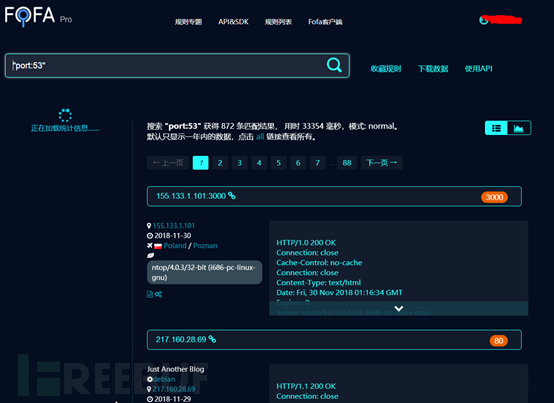The width and height of the screenshot is (554, 403).
Task: Open the 155.133.1.101:3000 result link
Action: [191, 196]
